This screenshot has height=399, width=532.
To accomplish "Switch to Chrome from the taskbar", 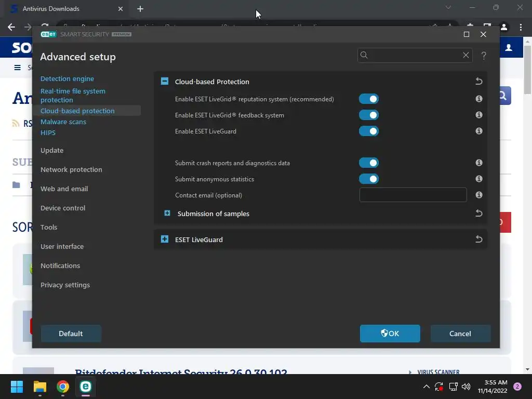I will [63, 387].
